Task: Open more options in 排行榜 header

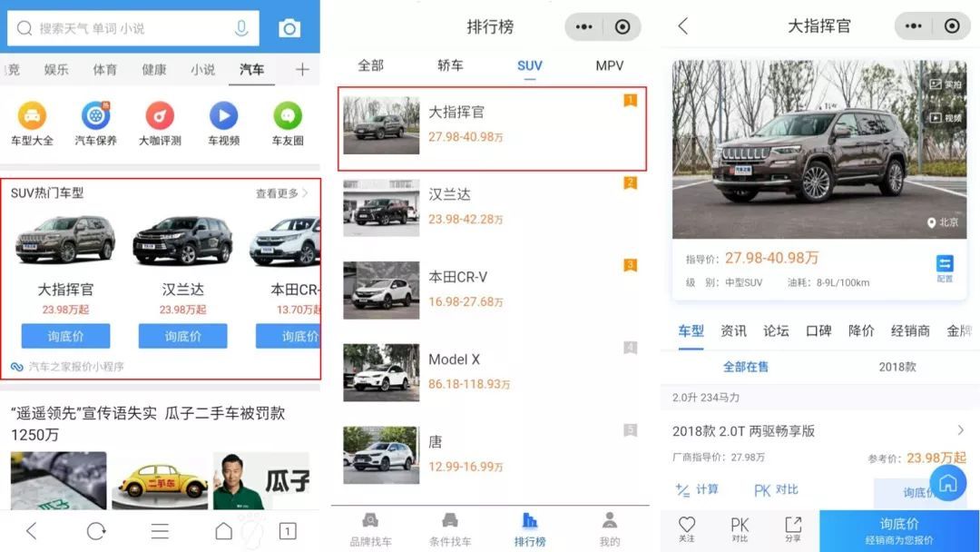Action: [583, 27]
